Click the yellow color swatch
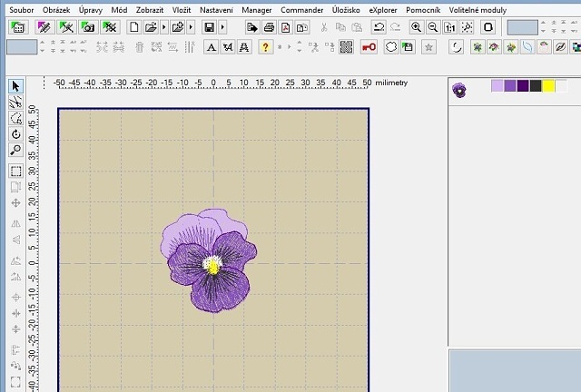 (548, 86)
